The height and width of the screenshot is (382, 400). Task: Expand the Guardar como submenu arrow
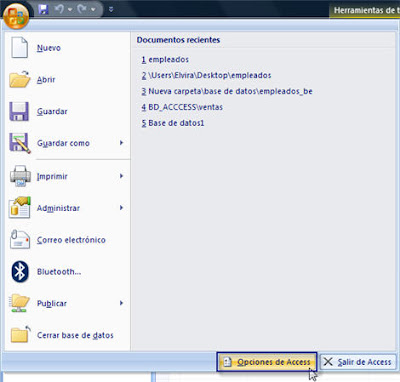coord(121,143)
